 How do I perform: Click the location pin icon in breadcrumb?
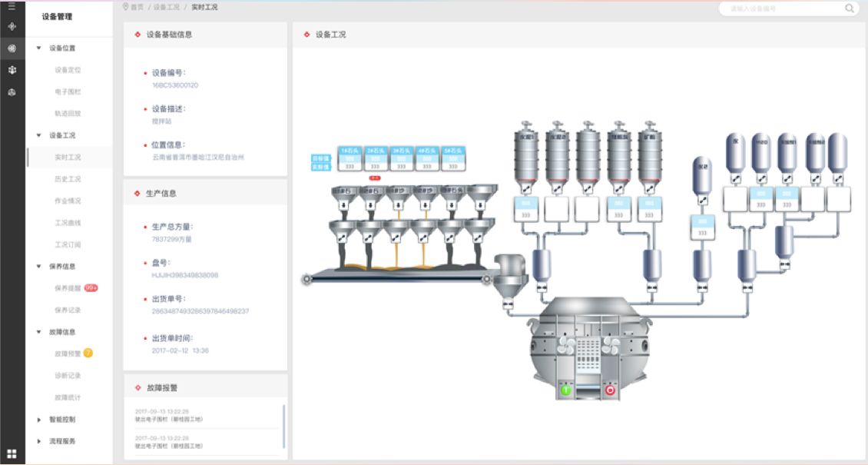point(125,7)
